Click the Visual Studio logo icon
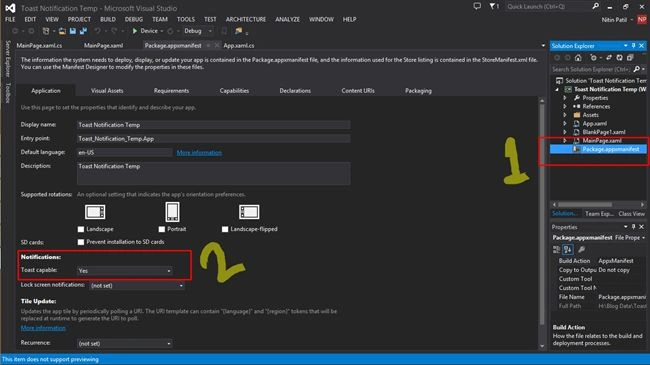This screenshot has width=650, height=365. tap(10, 8)
